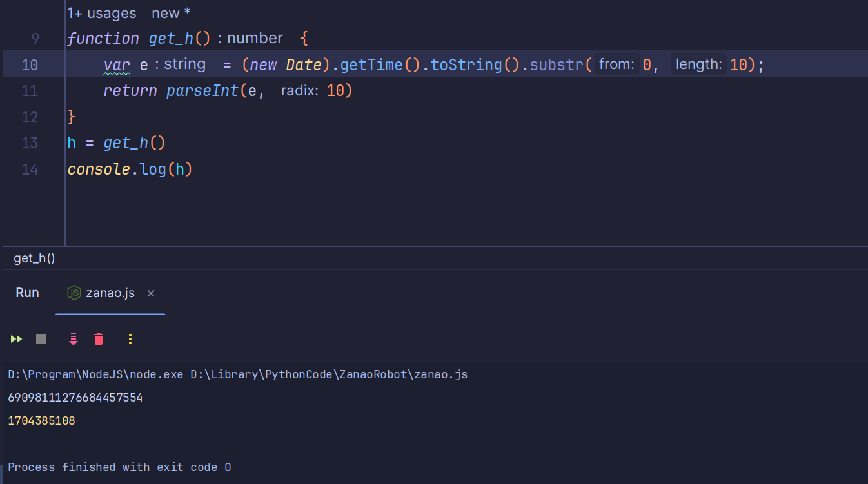Open the more options three-dot menu in Run panel
The height and width of the screenshot is (484, 868).
coord(130,339)
